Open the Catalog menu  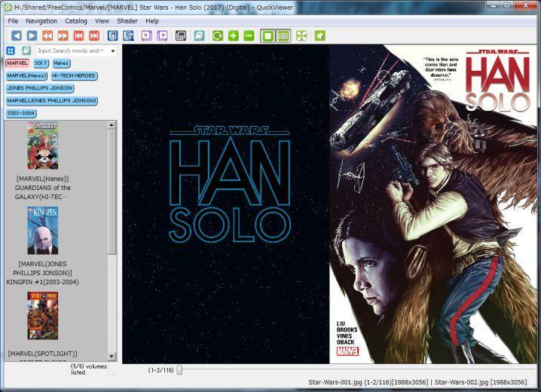tap(76, 21)
